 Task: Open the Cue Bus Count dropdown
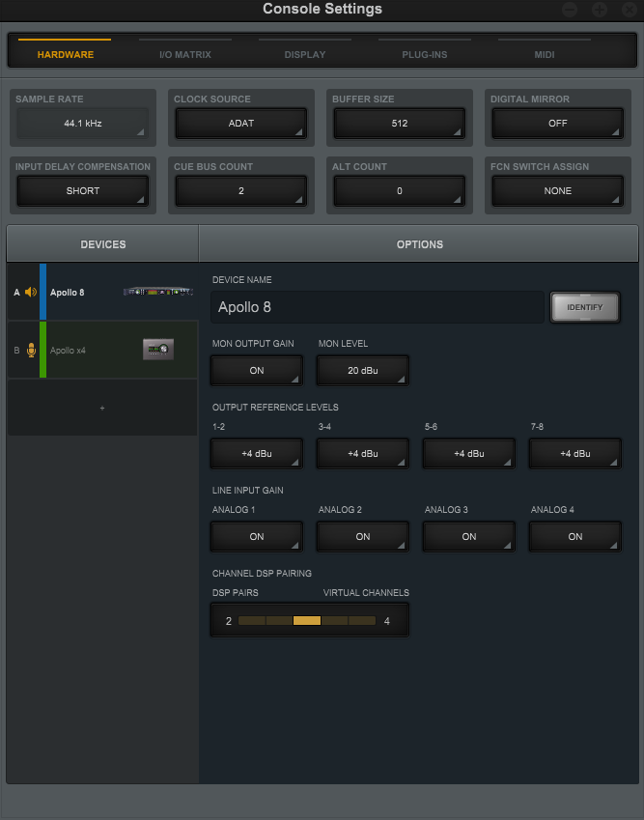(x=241, y=191)
